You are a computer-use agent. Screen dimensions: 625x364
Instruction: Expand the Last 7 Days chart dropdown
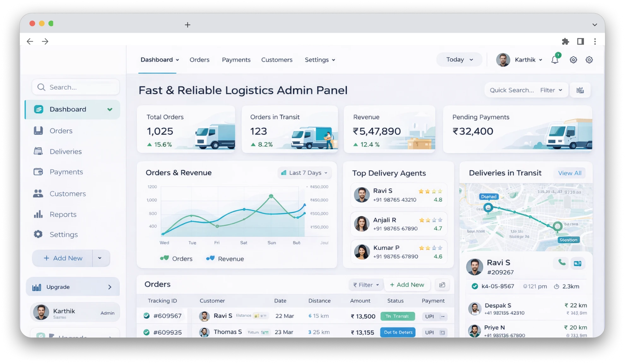(x=305, y=173)
